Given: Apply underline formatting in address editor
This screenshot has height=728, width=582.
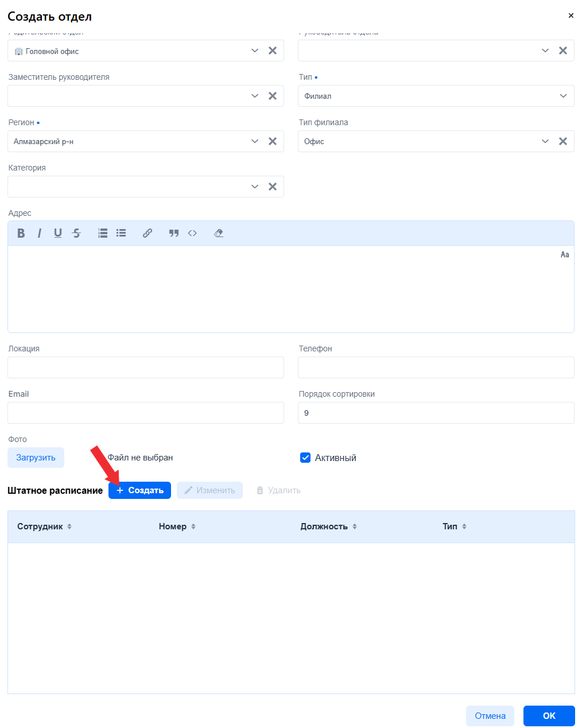Looking at the screenshot, I should click(x=58, y=233).
